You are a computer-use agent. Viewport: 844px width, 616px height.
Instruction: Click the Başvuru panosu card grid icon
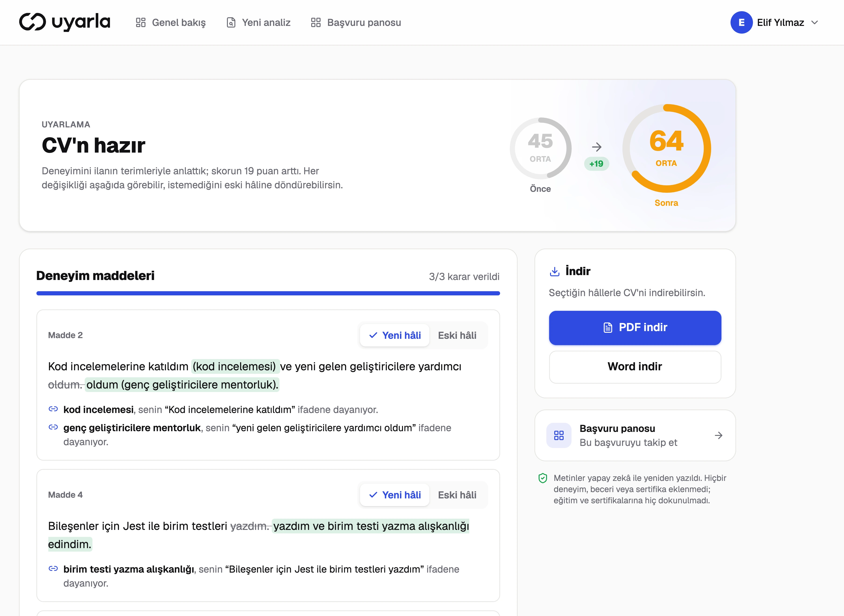(558, 435)
